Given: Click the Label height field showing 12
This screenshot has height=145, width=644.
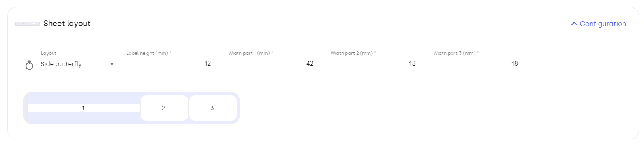Looking at the screenshot, I should (x=172, y=64).
